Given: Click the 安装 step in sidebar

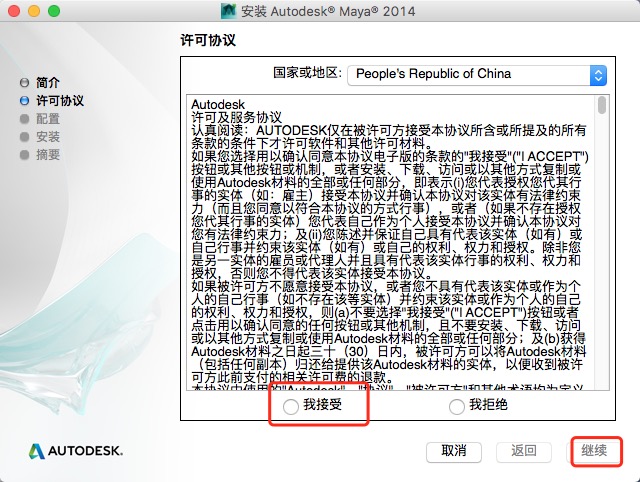Looking at the screenshot, I should coord(48,136).
